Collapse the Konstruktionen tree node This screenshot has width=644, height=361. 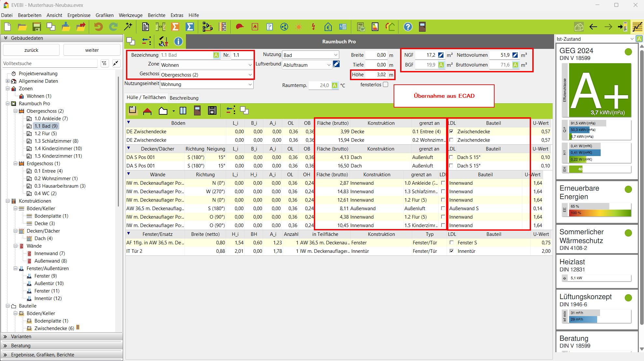(7, 201)
